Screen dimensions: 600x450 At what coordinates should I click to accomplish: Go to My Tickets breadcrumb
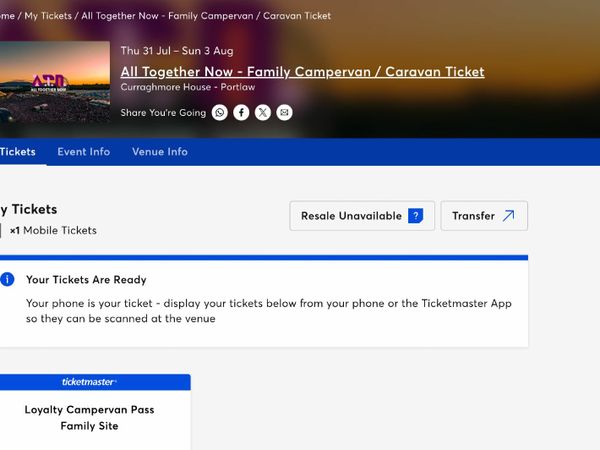click(x=48, y=16)
